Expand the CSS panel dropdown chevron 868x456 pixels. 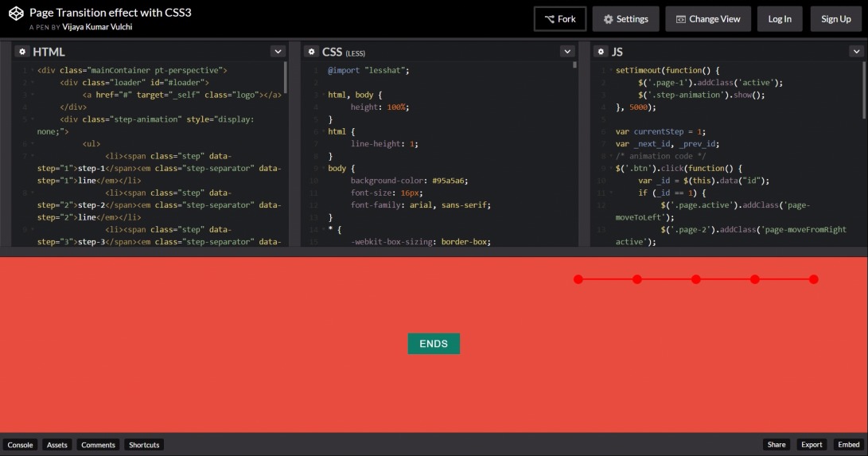[x=567, y=52]
